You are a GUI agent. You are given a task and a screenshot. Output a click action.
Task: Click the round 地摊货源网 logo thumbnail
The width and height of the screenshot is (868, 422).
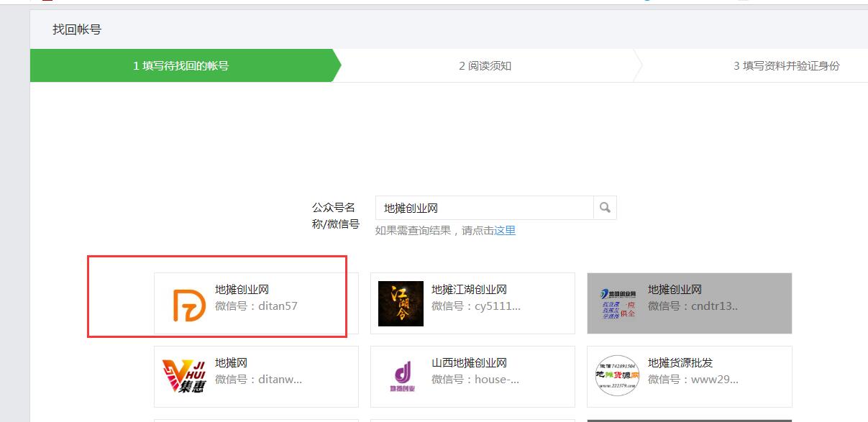pyautogui.click(x=618, y=377)
